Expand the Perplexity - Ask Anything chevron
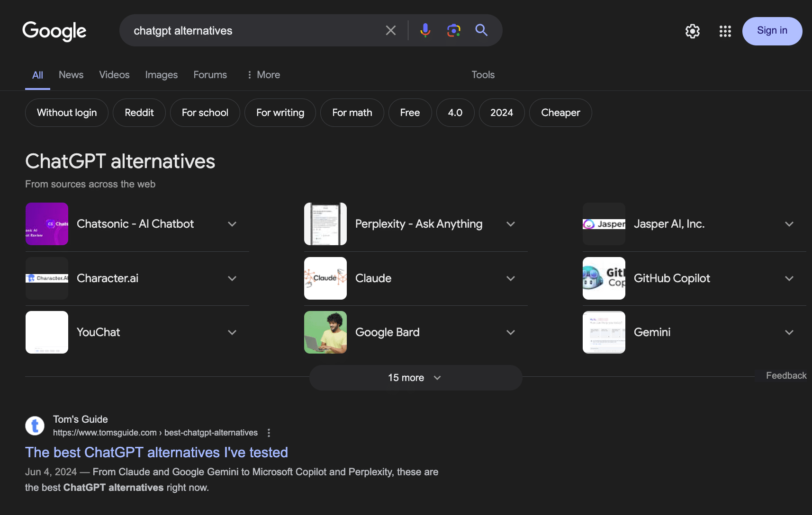The width and height of the screenshot is (812, 515). pos(511,224)
